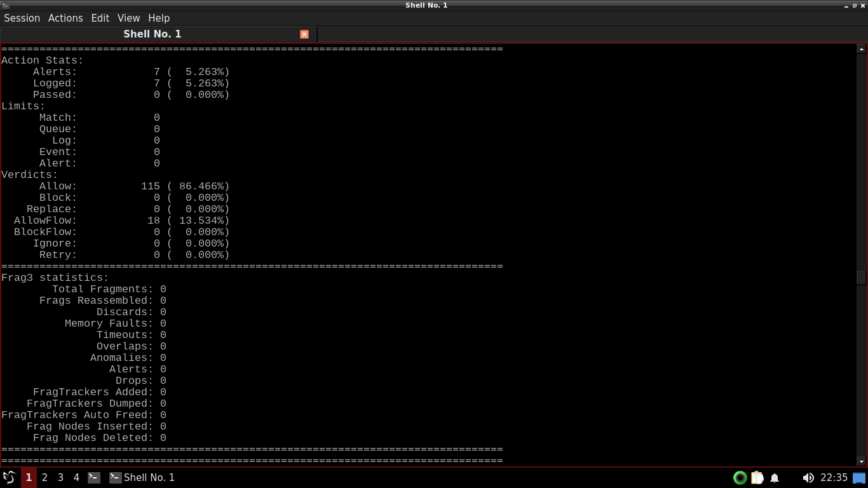Select the Shell No. 1 tab
This screenshot has width=868, height=488.
coord(153,34)
